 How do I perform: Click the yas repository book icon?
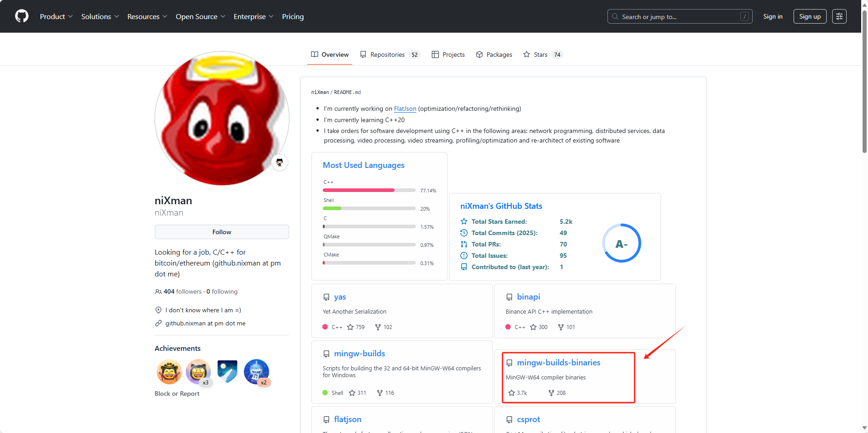tap(326, 297)
